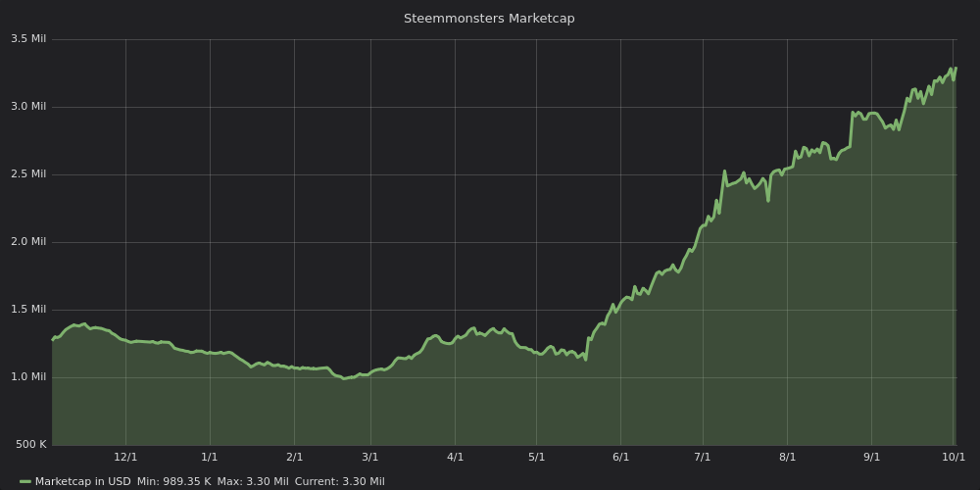This screenshot has height=490, width=980.
Task: Select the Max: 3.30 Mil legend value
Action: 253,481
